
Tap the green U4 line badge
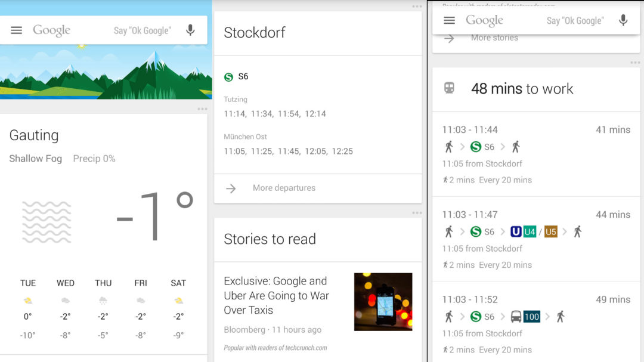[x=530, y=232]
